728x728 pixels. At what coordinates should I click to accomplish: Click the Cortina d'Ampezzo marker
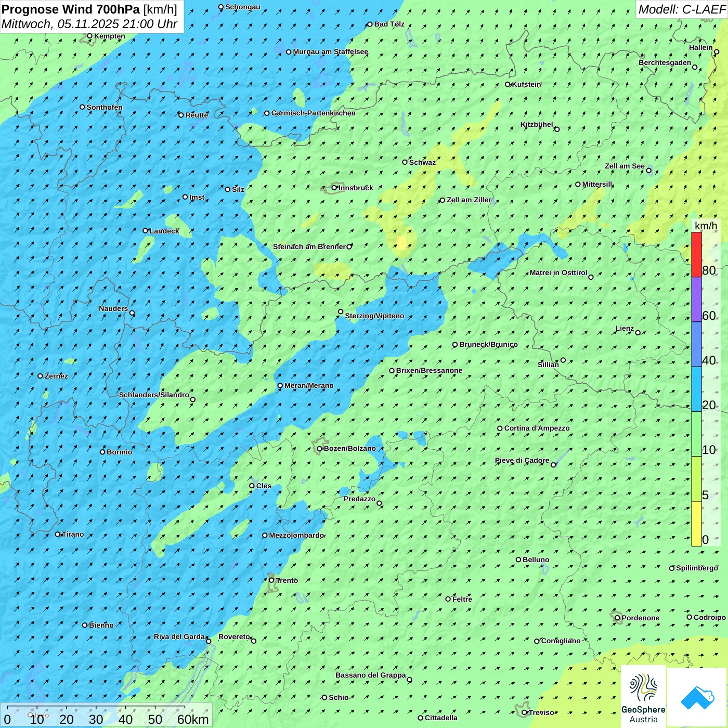[x=500, y=428]
